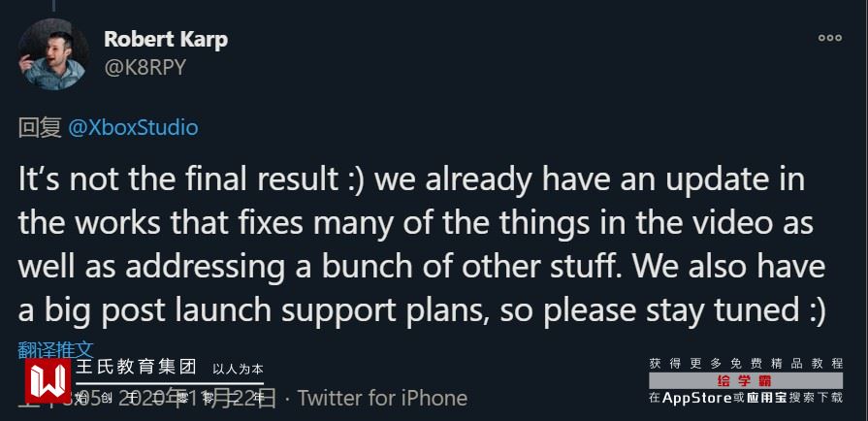Viewport: 868px width, 421px height.
Task: Click the AppStore text in watermark
Action: pos(696,397)
